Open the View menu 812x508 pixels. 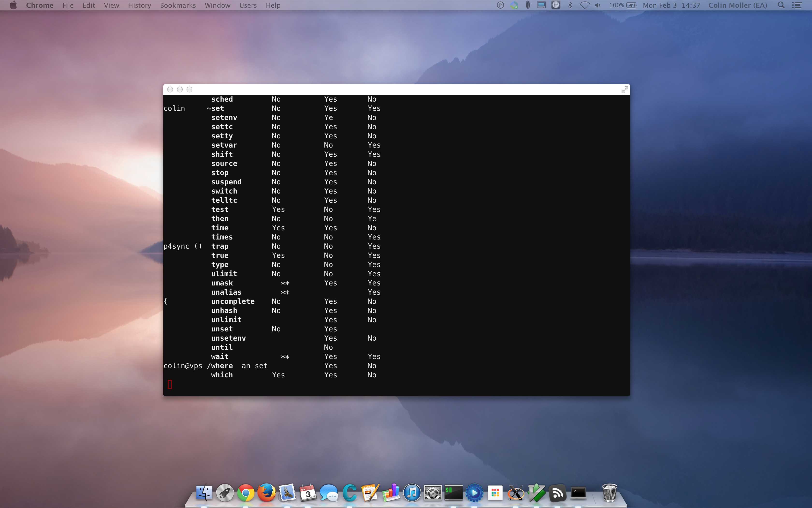click(x=111, y=5)
